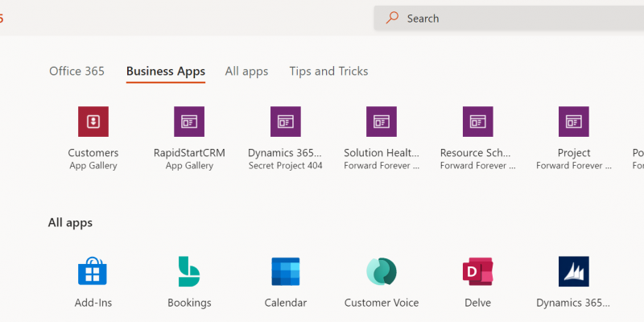
Task: Click 'Forward Forever' under Project
Action: coord(574,166)
